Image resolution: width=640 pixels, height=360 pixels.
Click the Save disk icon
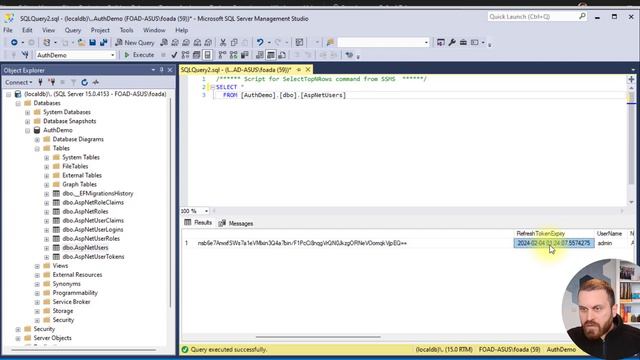[93, 42]
